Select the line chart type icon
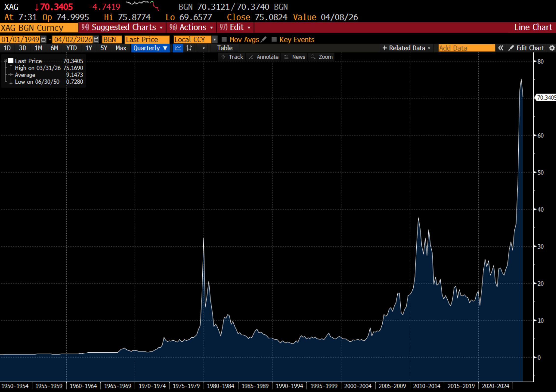This screenshot has height=392, width=556. pos(178,48)
